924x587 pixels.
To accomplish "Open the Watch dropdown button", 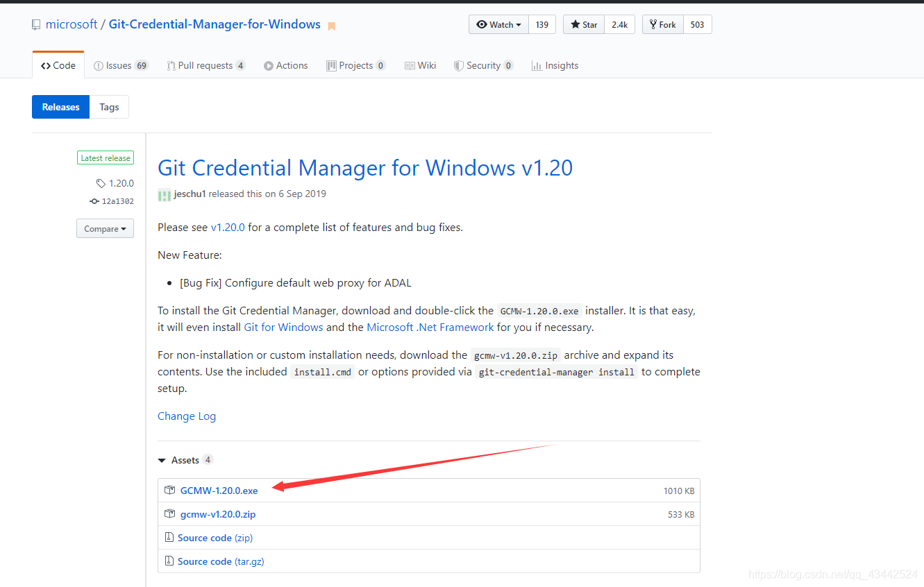I will pyautogui.click(x=499, y=24).
